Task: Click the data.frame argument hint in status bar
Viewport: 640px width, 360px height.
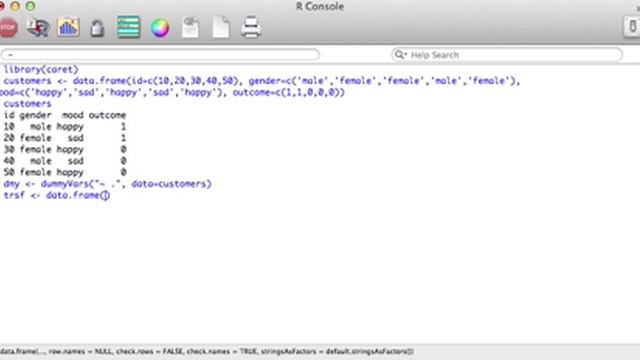Action: (x=207, y=351)
